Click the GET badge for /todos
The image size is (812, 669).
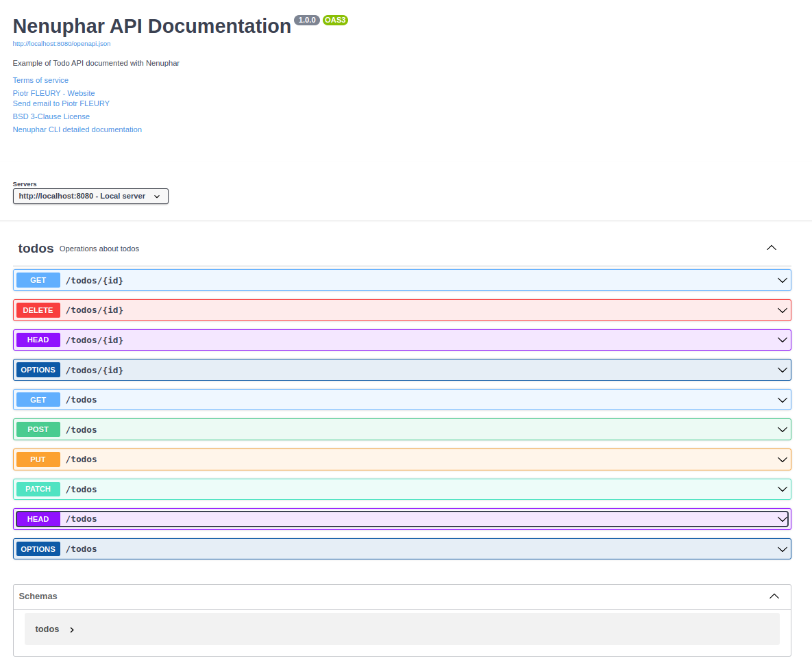click(x=38, y=399)
